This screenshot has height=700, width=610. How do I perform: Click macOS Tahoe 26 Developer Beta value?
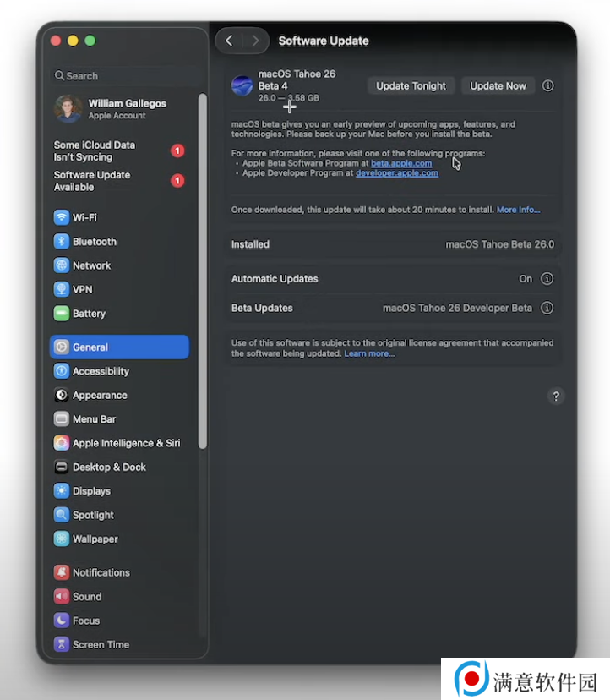click(x=457, y=308)
